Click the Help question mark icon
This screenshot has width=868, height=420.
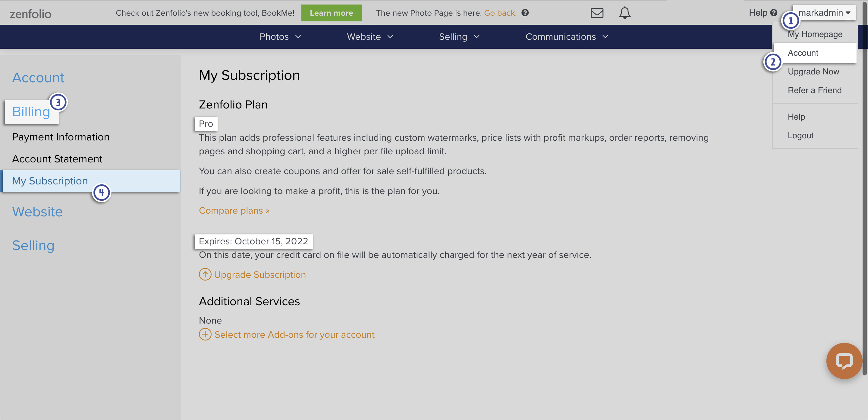(x=774, y=12)
